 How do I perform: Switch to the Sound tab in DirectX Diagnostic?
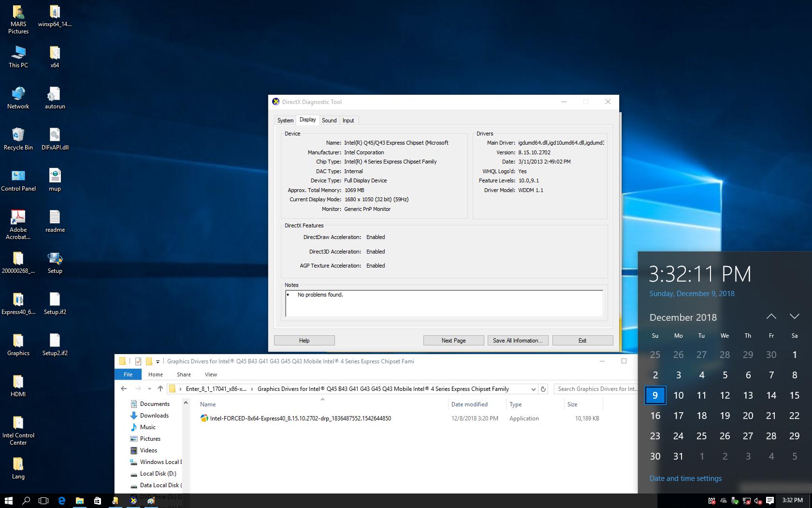[329, 120]
